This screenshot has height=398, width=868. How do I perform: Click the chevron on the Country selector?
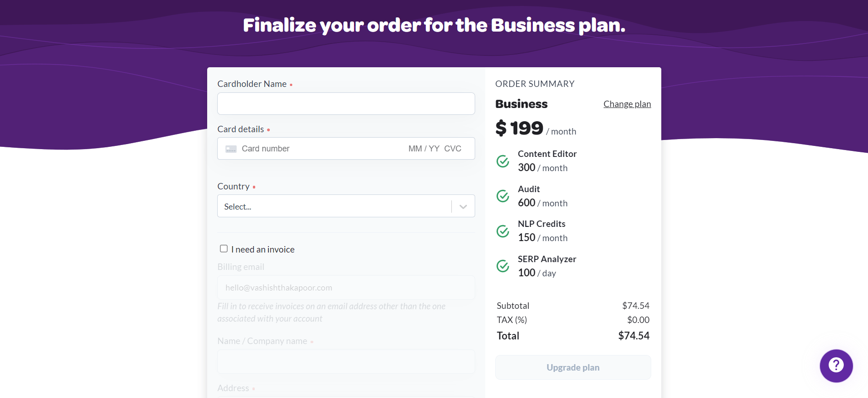click(462, 206)
